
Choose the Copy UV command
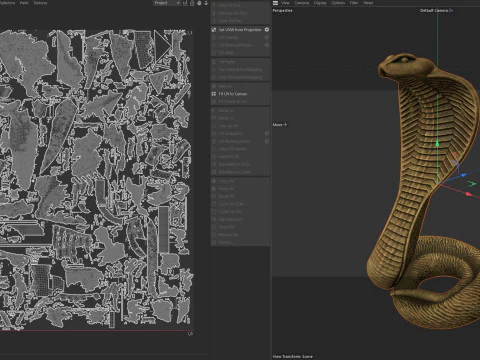(240, 181)
